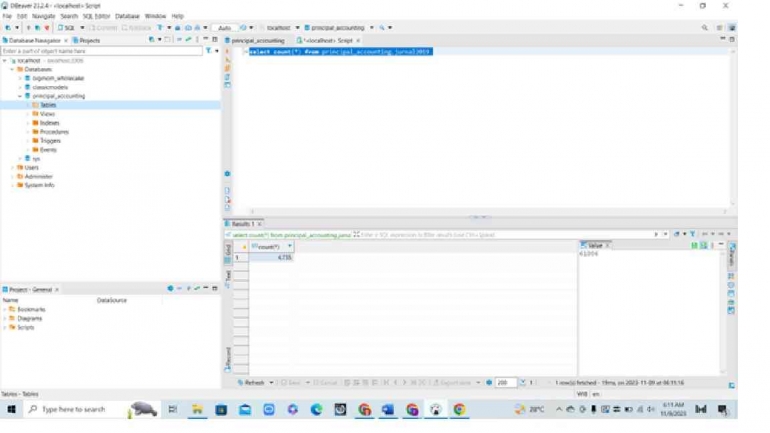This screenshot has height=433, width=770.
Task: Switch to principal_accounting editor tab
Action: click(257, 40)
